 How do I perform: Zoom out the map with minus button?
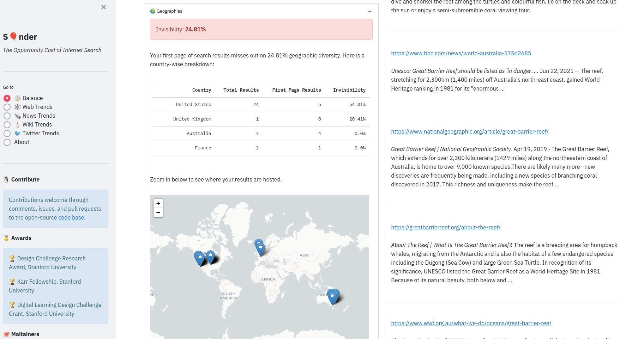(x=158, y=212)
